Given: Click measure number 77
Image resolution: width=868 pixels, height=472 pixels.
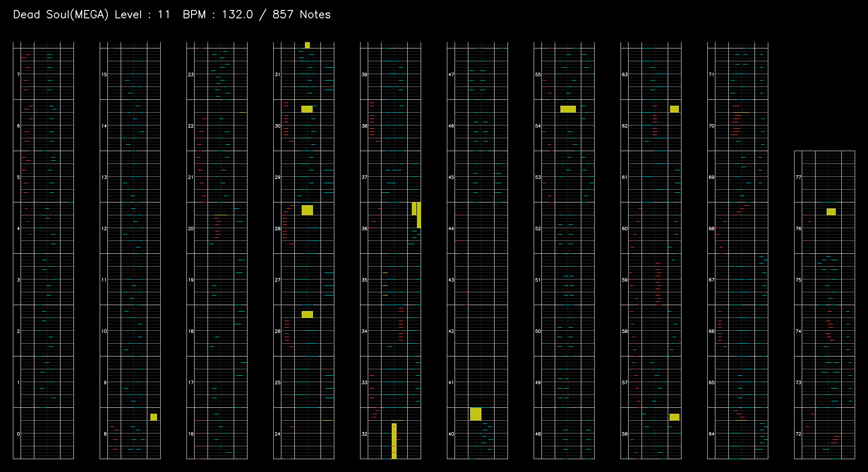Looking at the screenshot, I should click(x=799, y=177).
